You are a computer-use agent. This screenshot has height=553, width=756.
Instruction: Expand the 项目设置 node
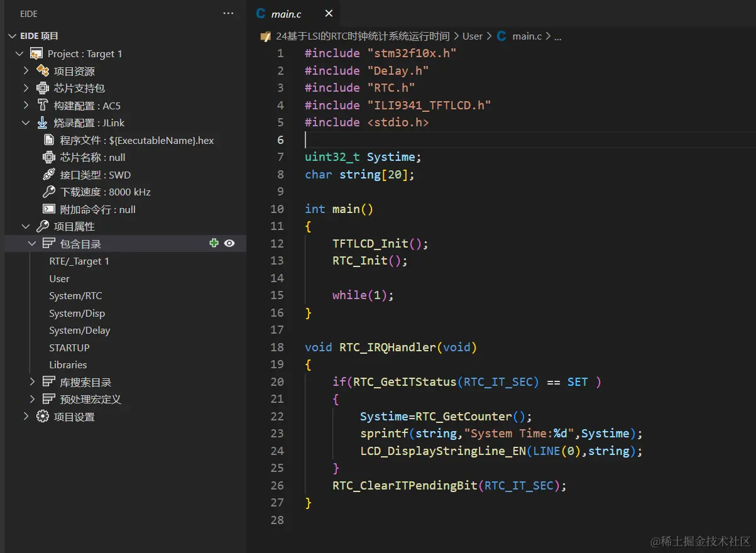(26, 417)
